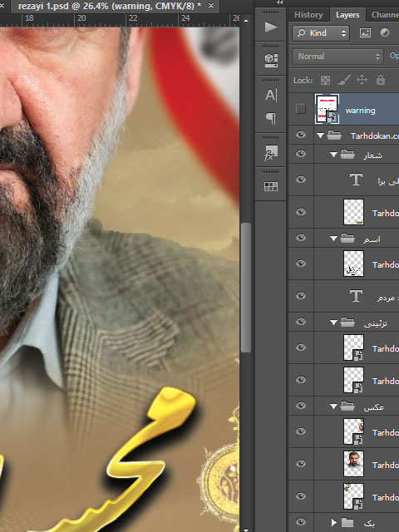
Task: Click the تزئینی folder label
Action: (376, 323)
